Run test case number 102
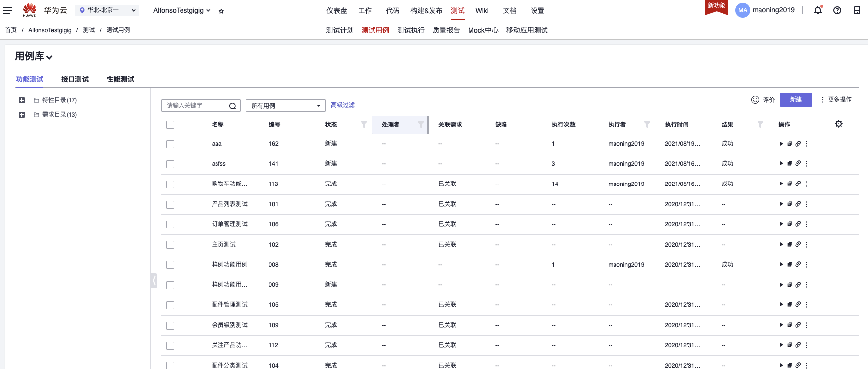Viewport: 868px width, 369px height. tap(781, 244)
